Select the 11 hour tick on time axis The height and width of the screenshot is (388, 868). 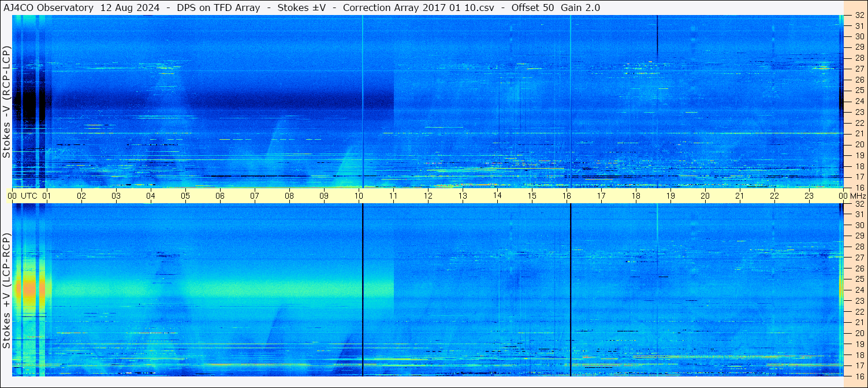[x=393, y=196]
